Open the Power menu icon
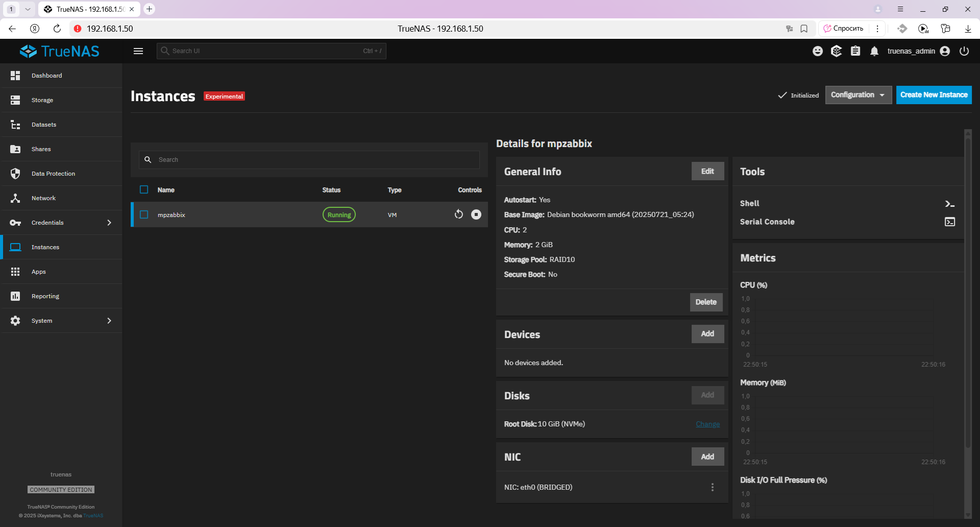This screenshot has height=527, width=980. point(964,51)
